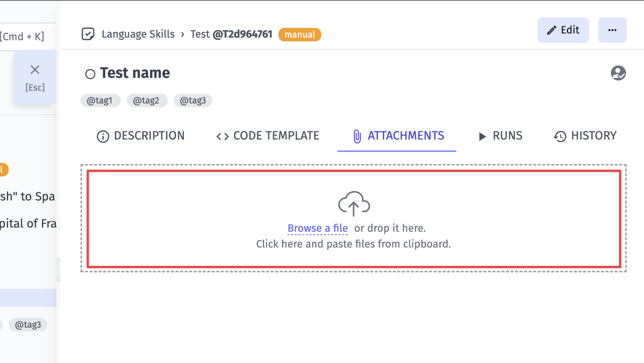This screenshot has width=644, height=363.
Task: Click the orange manual badge
Action: [299, 35]
